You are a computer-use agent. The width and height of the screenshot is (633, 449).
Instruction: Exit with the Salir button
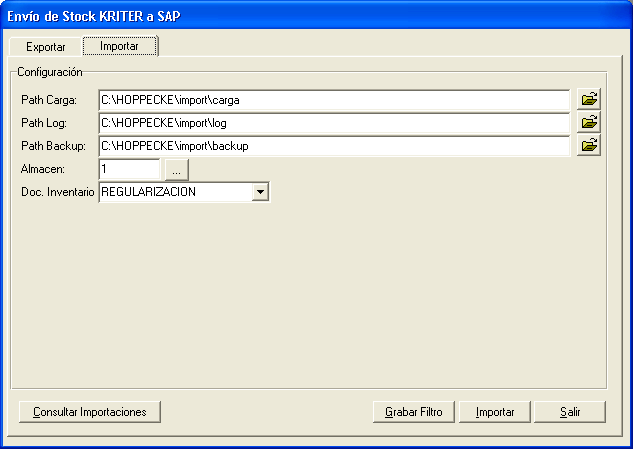pyautogui.click(x=570, y=412)
